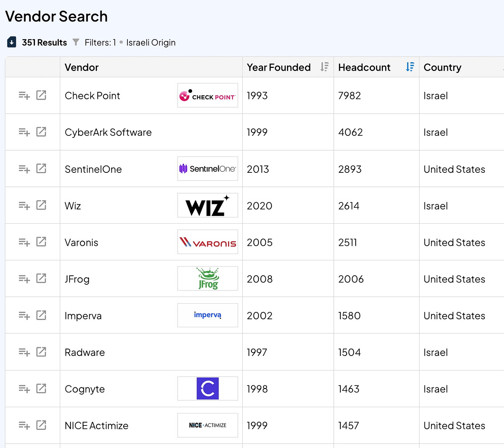Open Radware external link icon
Image resolution: width=504 pixels, height=448 pixels.
click(41, 352)
